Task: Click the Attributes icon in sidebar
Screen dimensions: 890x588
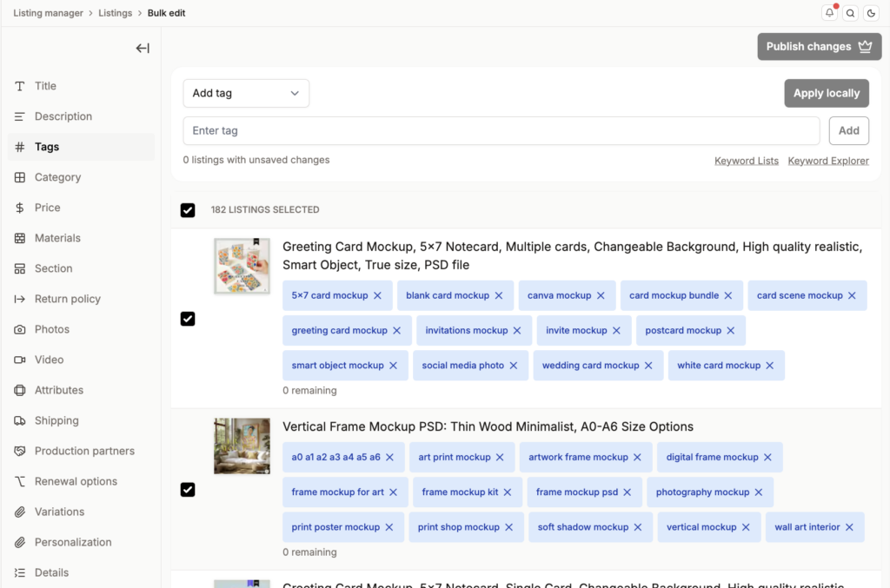Action: pos(20,390)
